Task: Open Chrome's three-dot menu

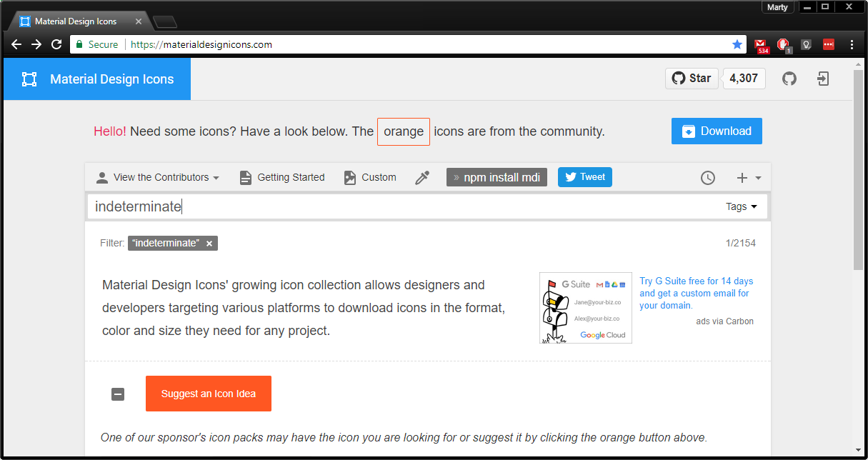Action: point(852,44)
